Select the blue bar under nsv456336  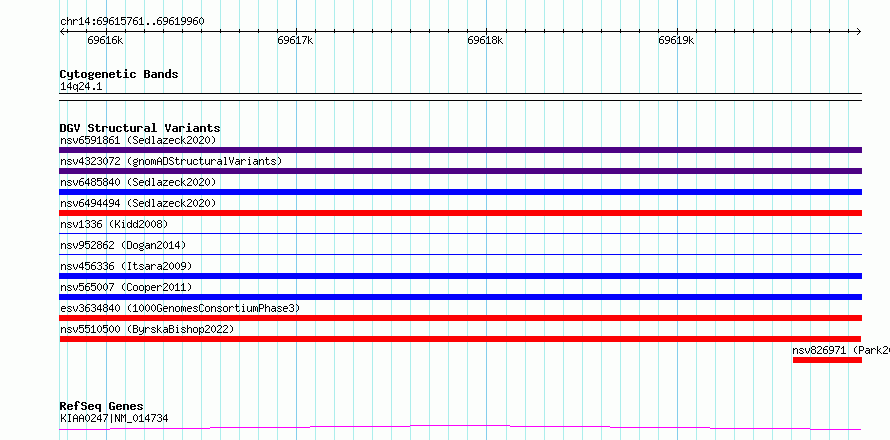click(460, 276)
